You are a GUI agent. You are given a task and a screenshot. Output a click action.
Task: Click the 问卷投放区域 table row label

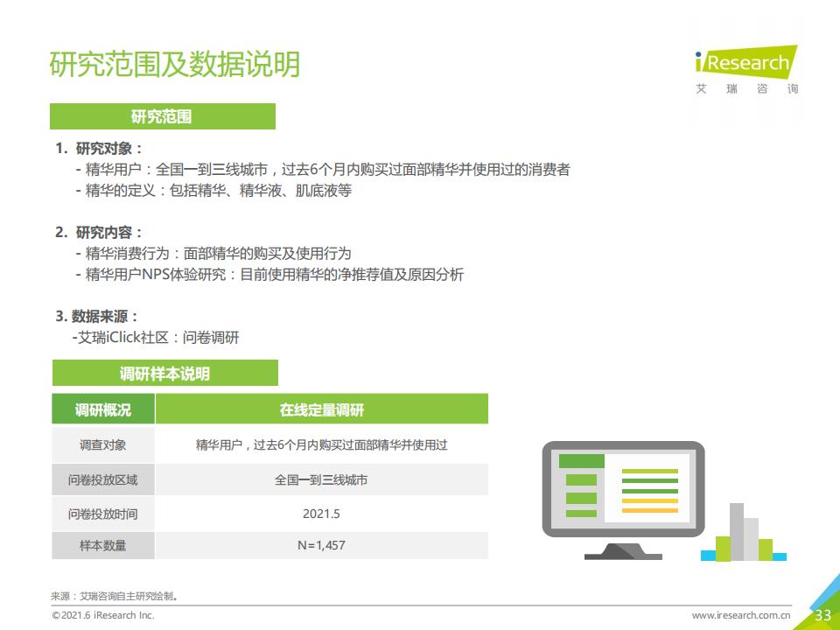(x=103, y=479)
